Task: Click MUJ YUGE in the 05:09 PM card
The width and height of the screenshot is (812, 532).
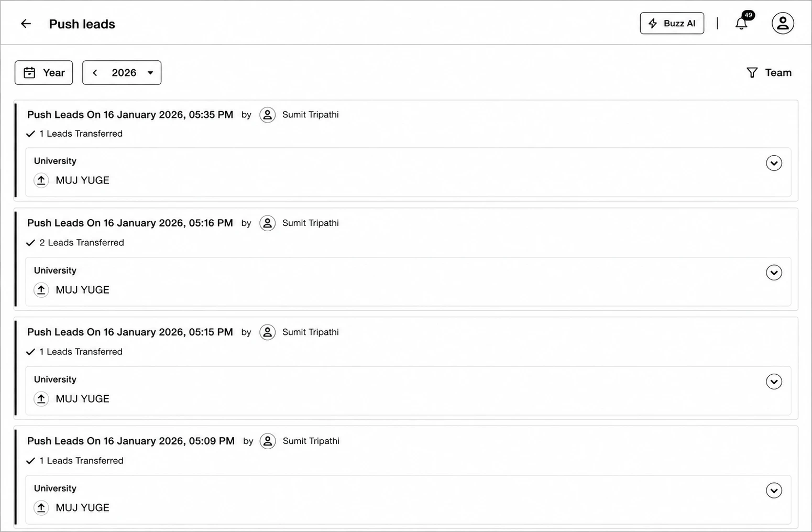Action: (82, 508)
